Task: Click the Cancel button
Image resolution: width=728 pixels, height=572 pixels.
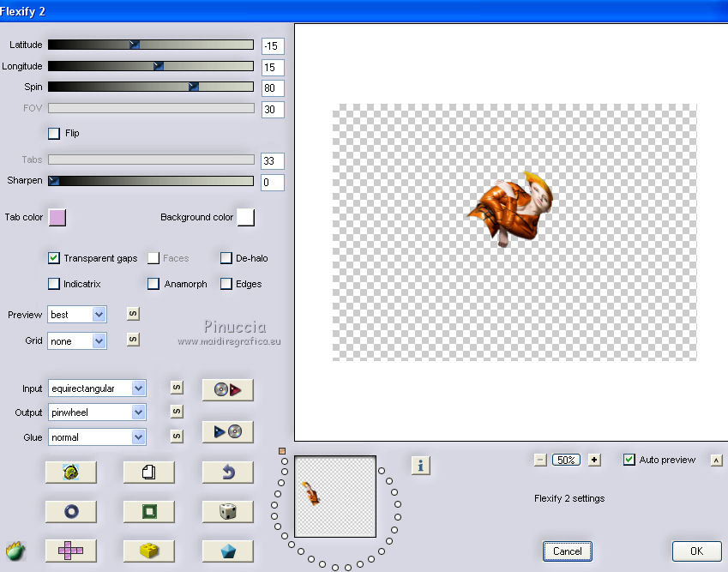Action: point(568,551)
